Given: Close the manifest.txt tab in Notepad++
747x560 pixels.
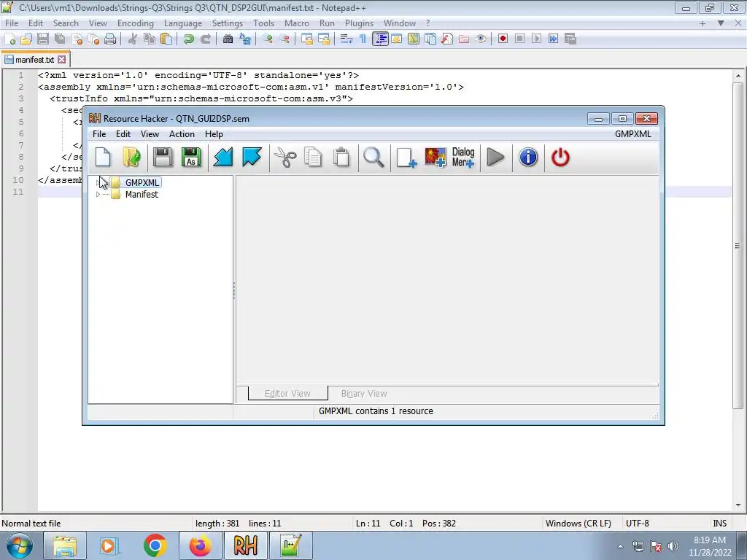Looking at the screenshot, I should (62, 60).
